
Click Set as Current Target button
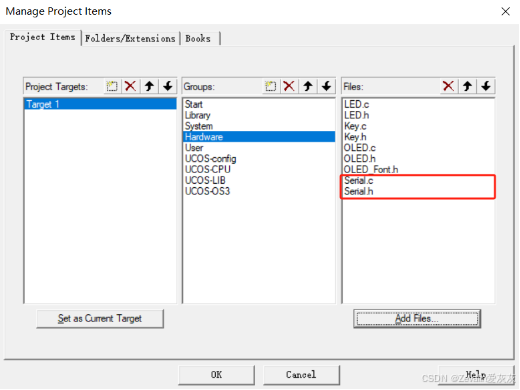pyautogui.click(x=100, y=319)
